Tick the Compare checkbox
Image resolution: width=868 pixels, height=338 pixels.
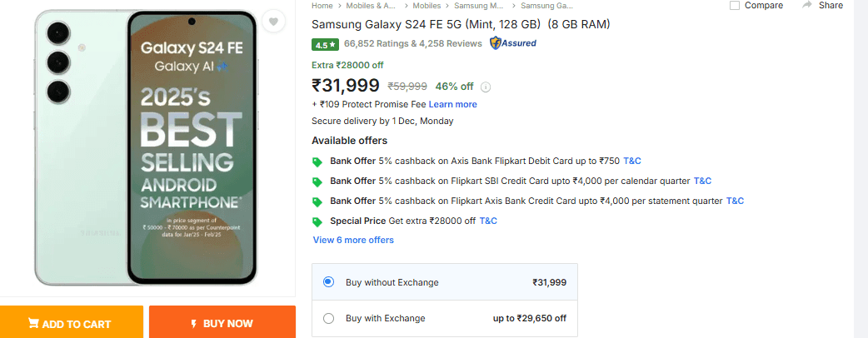click(x=735, y=6)
